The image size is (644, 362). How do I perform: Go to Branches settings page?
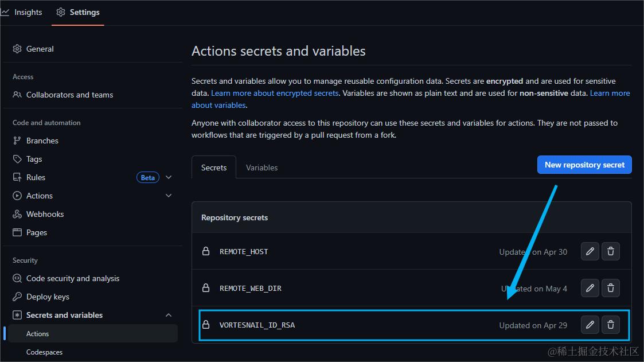click(x=42, y=141)
